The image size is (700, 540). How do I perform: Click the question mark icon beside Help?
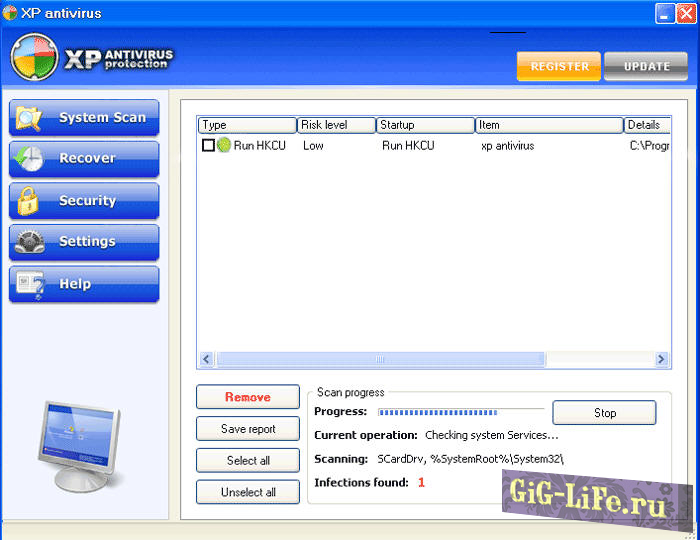[x=30, y=284]
